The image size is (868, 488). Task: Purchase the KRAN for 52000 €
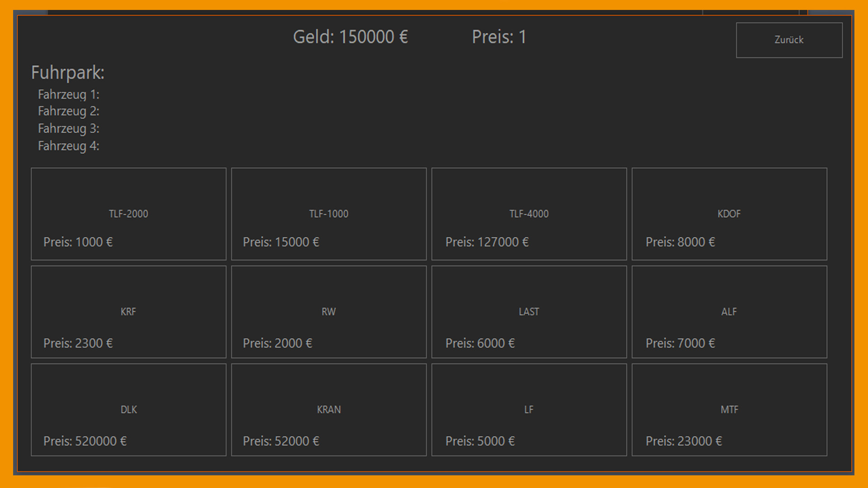(329, 409)
